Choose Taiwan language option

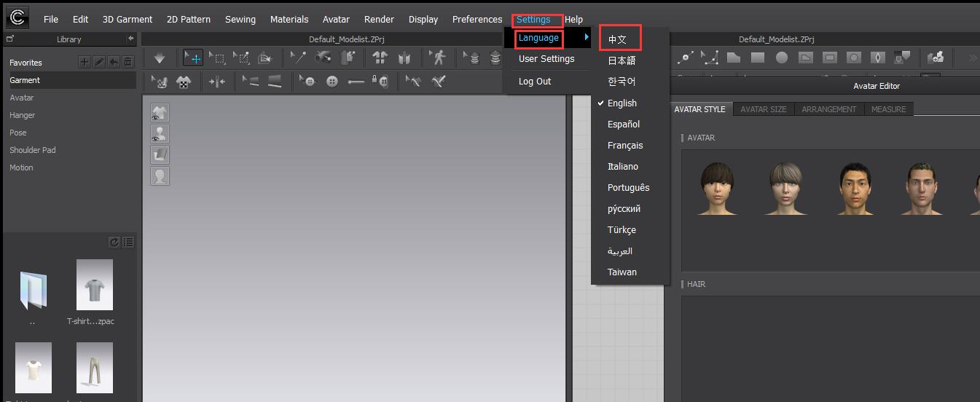622,272
